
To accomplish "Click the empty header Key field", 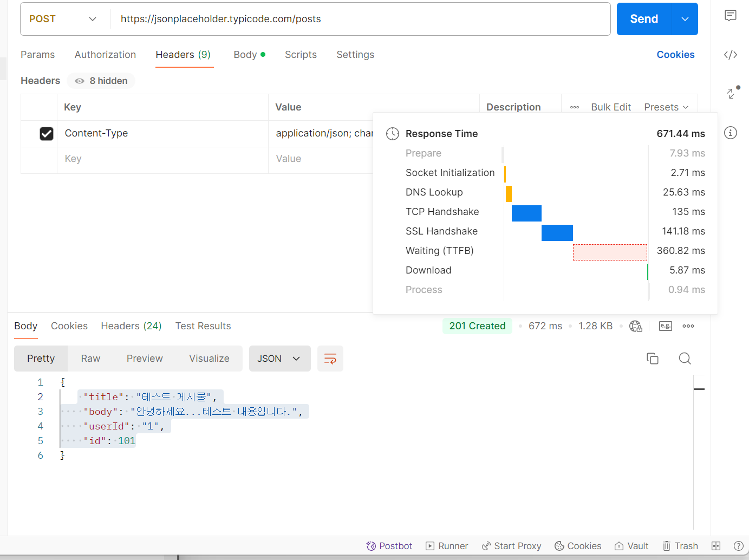I will pos(162,159).
